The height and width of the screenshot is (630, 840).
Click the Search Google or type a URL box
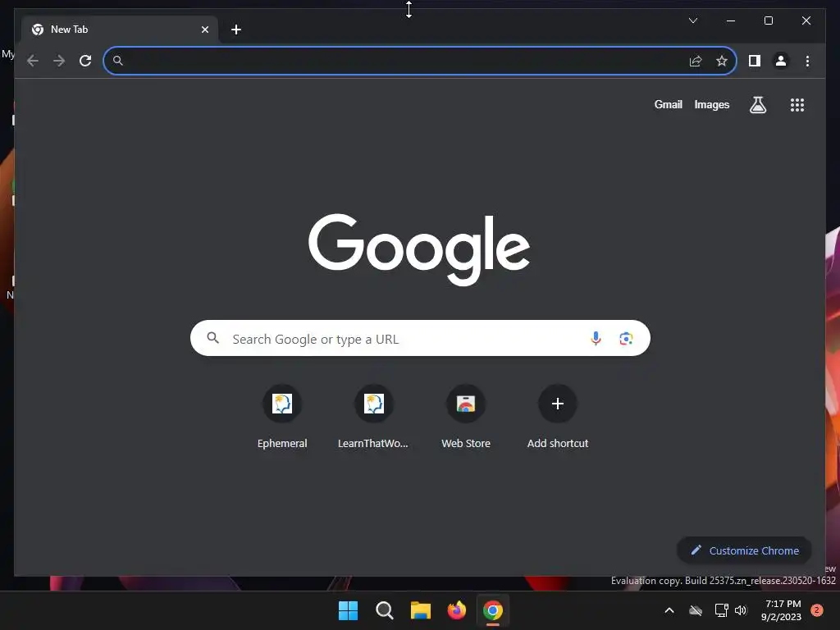point(420,338)
